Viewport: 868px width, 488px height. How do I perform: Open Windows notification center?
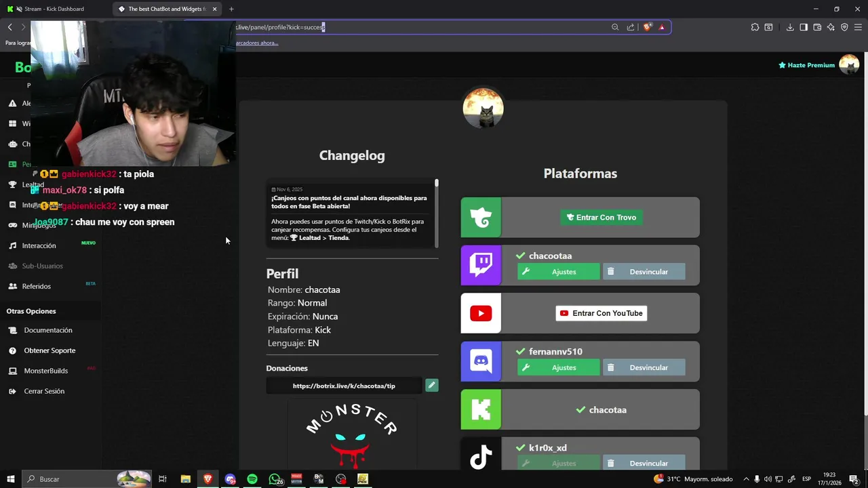click(x=854, y=479)
